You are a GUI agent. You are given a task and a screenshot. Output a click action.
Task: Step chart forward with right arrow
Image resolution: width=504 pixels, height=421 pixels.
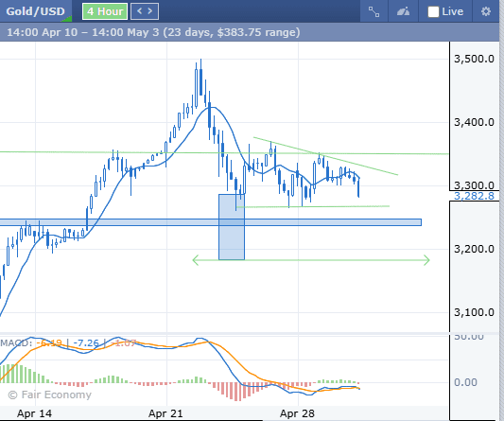150,11
